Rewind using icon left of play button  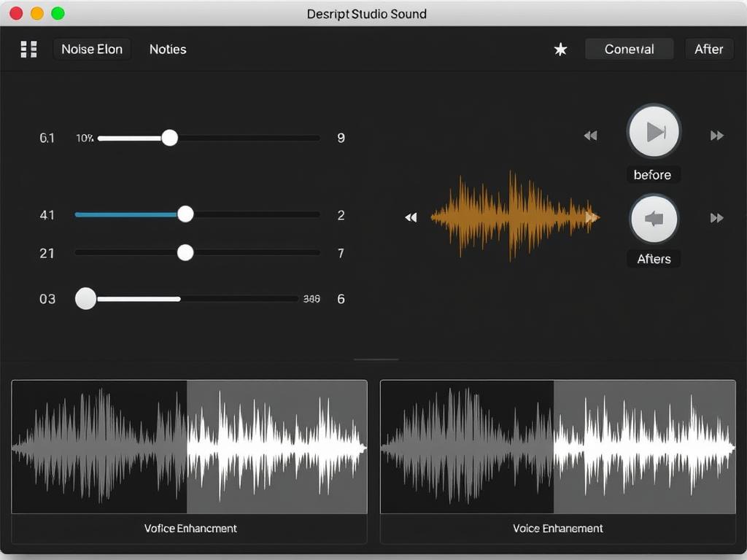pyautogui.click(x=590, y=136)
